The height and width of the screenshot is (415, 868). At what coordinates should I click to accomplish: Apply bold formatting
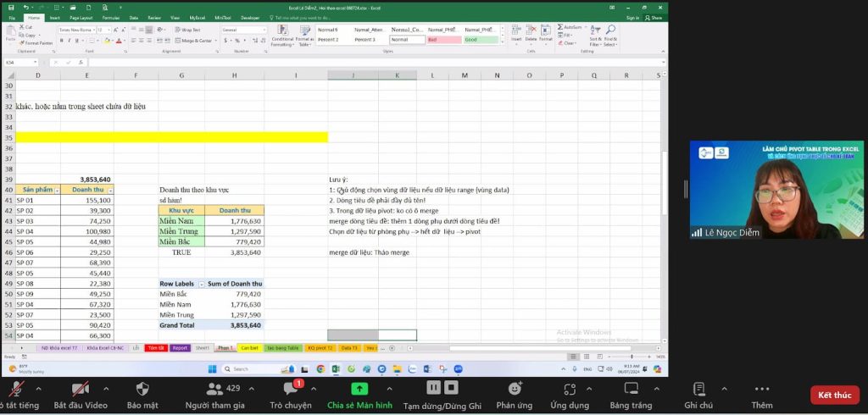pos(61,41)
